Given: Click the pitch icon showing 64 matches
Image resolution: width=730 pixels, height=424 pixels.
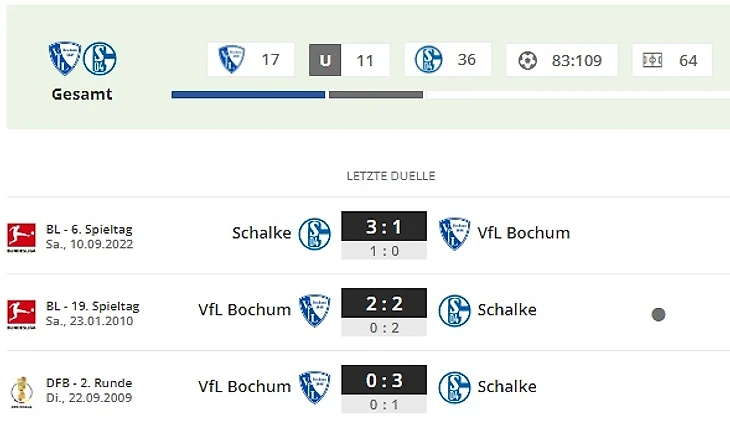Looking at the screenshot, I should 653,60.
